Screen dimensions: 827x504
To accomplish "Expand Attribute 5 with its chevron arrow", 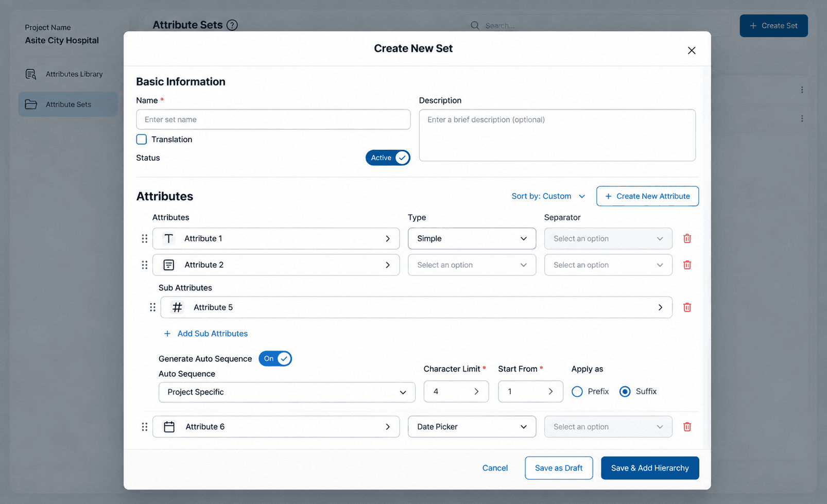I will point(660,307).
